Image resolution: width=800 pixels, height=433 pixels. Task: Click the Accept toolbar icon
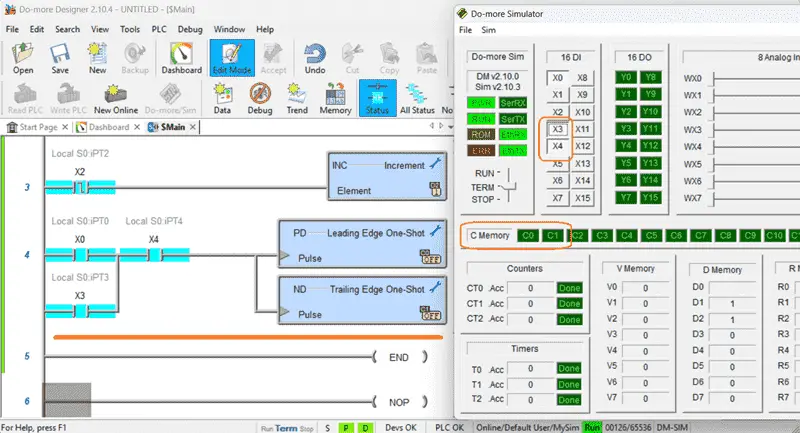click(273, 58)
